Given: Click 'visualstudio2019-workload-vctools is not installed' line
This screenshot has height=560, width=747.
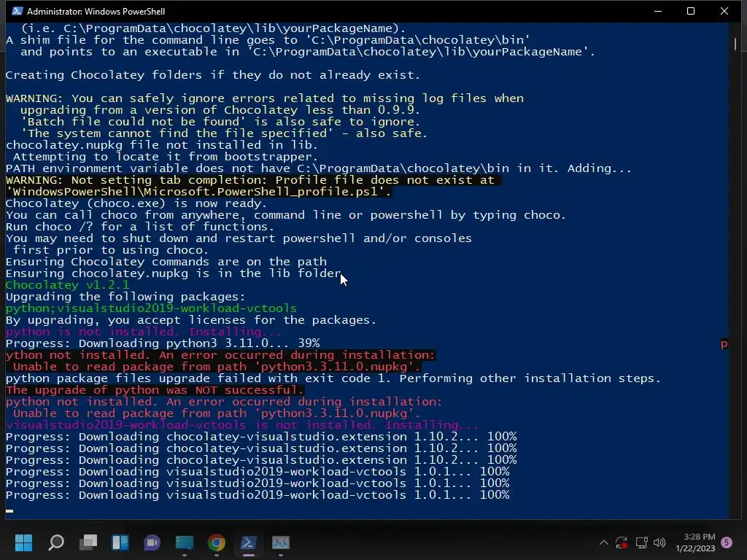Looking at the screenshot, I should (242, 425).
